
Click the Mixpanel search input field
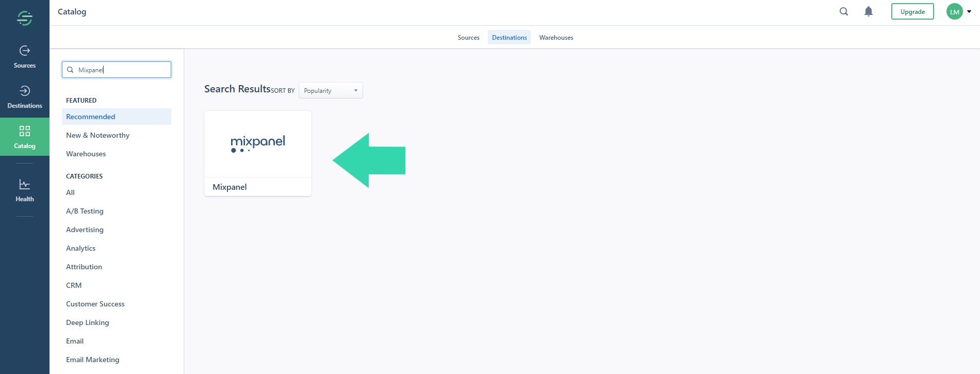(x=122, y=70)
